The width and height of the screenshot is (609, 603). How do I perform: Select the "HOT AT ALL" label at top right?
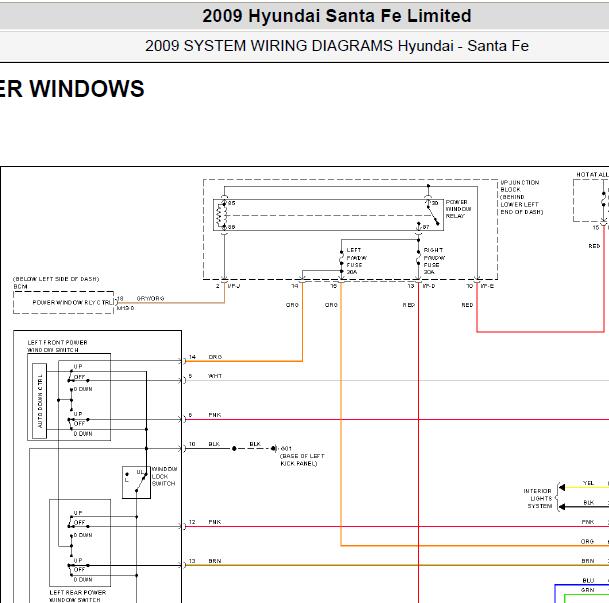(x=592, y=174)
